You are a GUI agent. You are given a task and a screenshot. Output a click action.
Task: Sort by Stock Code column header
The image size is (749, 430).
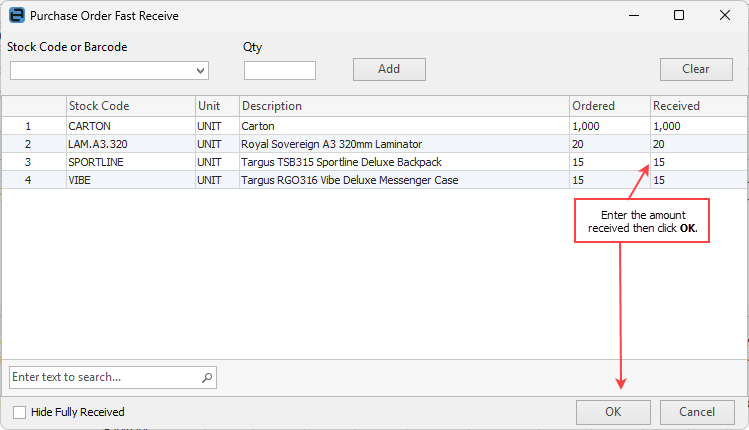pos(130,106)
